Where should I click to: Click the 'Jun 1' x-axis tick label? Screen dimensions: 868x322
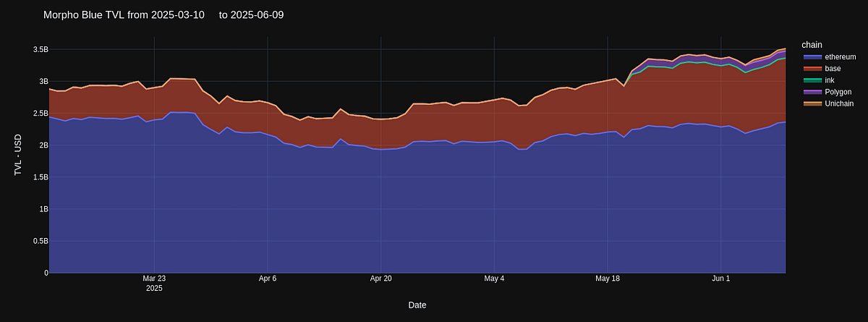721,278
